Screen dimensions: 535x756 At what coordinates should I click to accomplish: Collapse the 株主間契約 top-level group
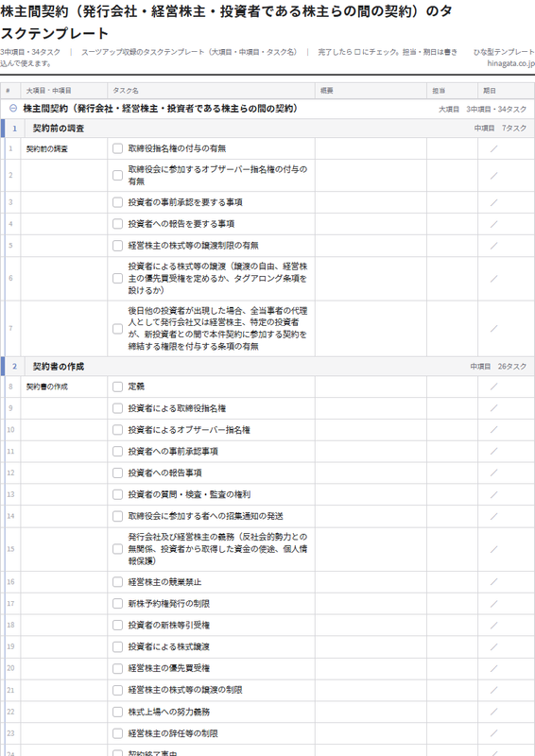(x=13, y=109)
